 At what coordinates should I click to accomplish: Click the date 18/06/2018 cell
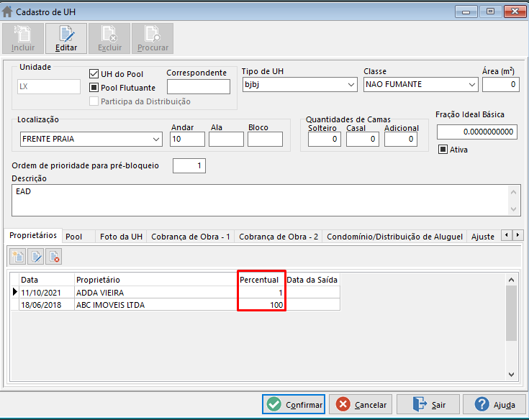[x=47, y=305]
